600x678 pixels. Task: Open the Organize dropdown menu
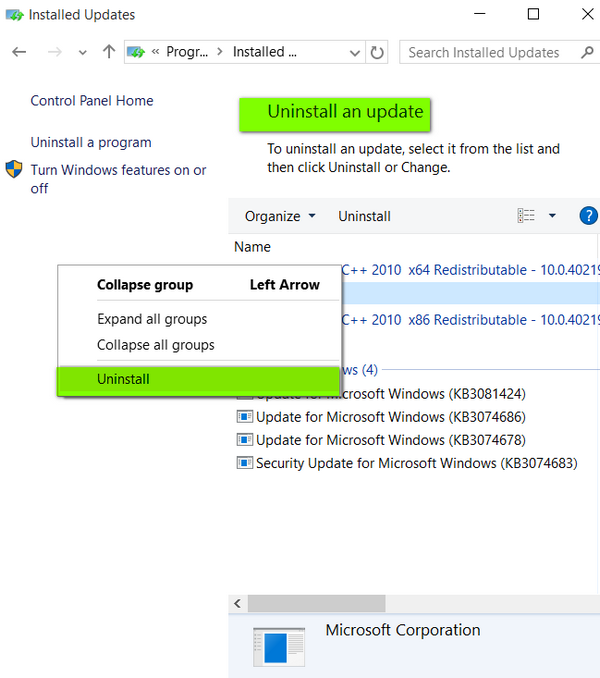coord(280,216)
